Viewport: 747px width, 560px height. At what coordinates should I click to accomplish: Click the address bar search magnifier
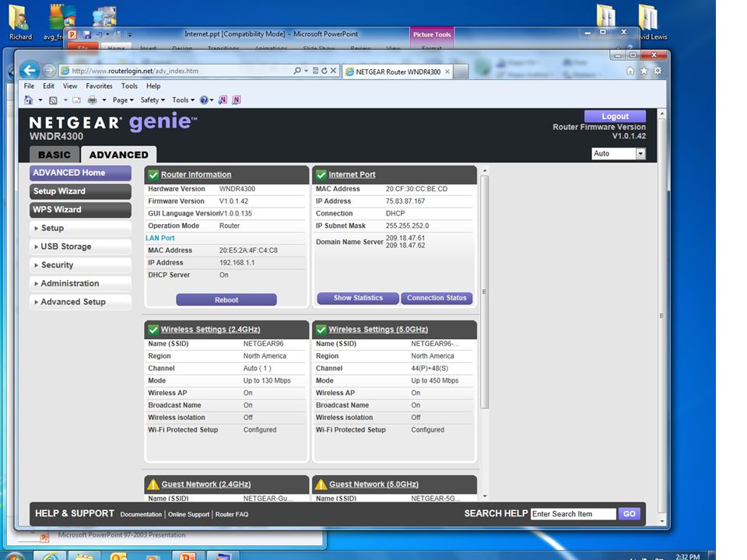[297, 71]
